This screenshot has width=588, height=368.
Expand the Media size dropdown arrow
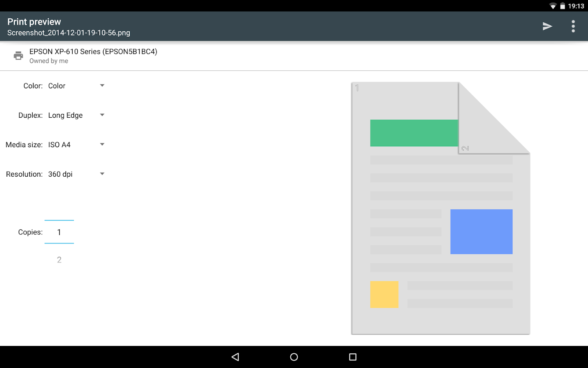click(102, 144)
